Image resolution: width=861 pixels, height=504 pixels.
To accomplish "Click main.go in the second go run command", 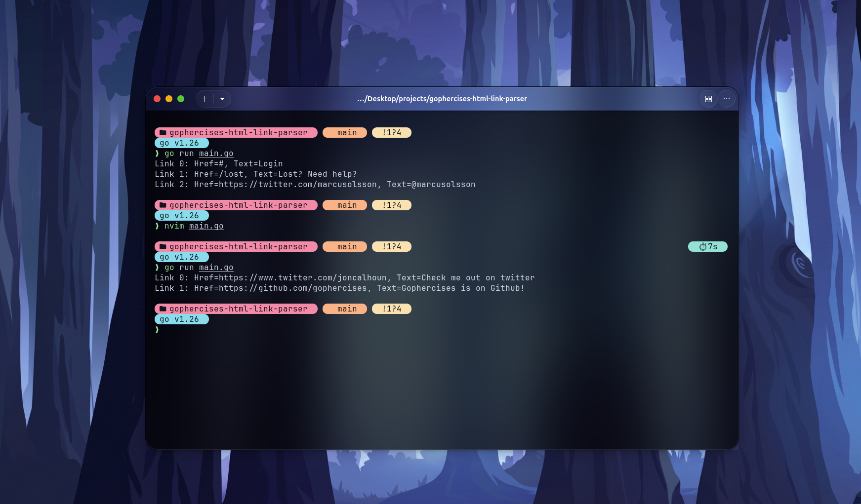I will click(216, 267).
